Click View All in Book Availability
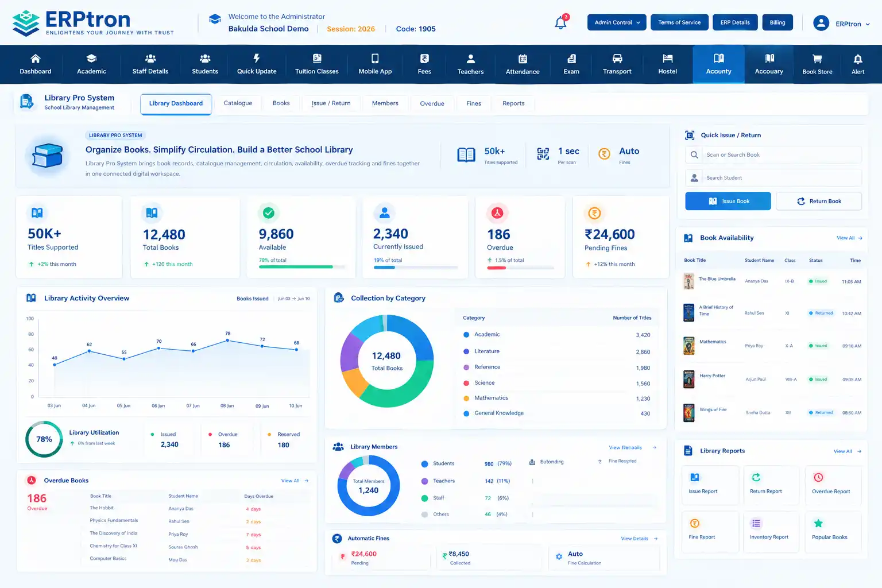 [x=849, y=238]
